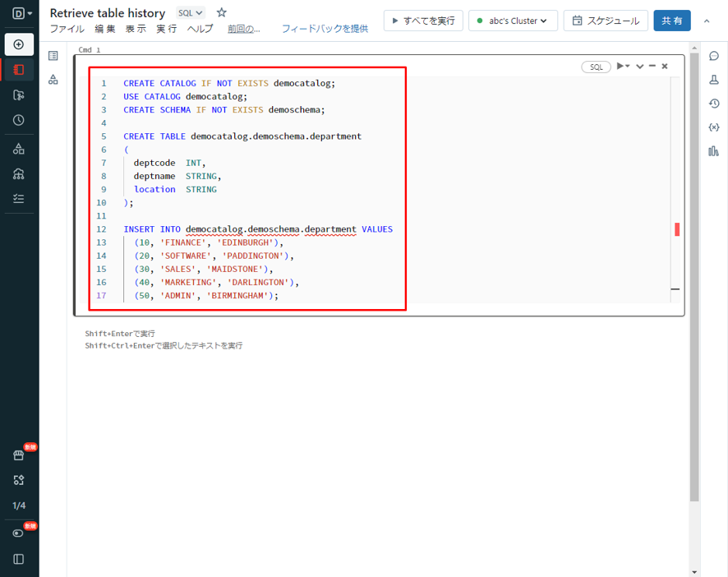Image resolution: width=728 pixels, height=577 pixels.
Task: Open the comments panel icon
Action: pyautogui.click(x=713, y=56)
